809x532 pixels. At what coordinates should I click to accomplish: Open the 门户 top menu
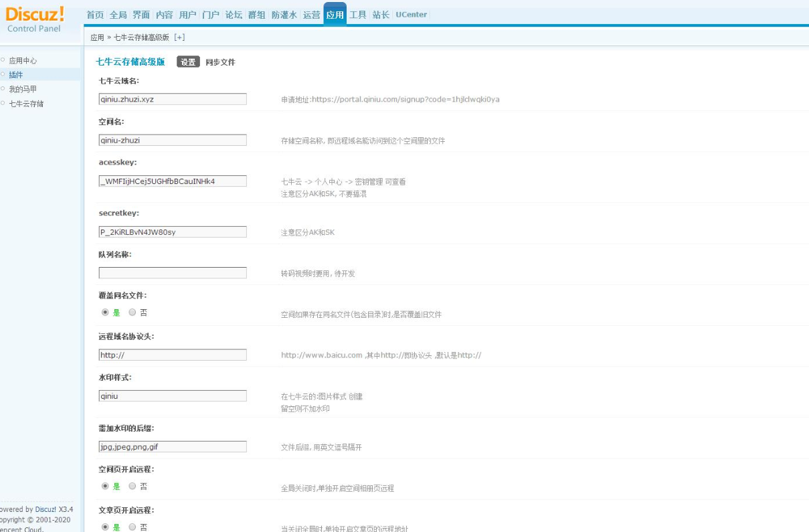click(211, 15)
